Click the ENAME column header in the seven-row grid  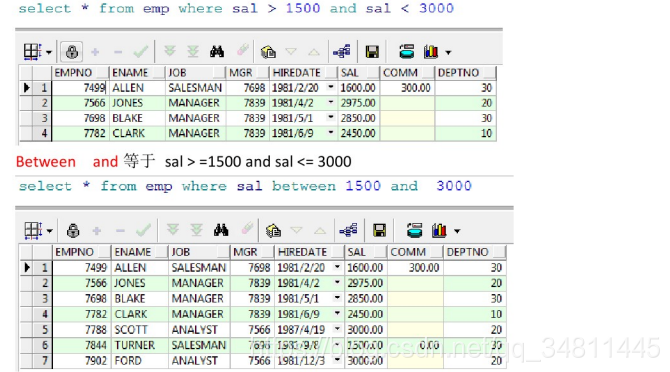140,252
